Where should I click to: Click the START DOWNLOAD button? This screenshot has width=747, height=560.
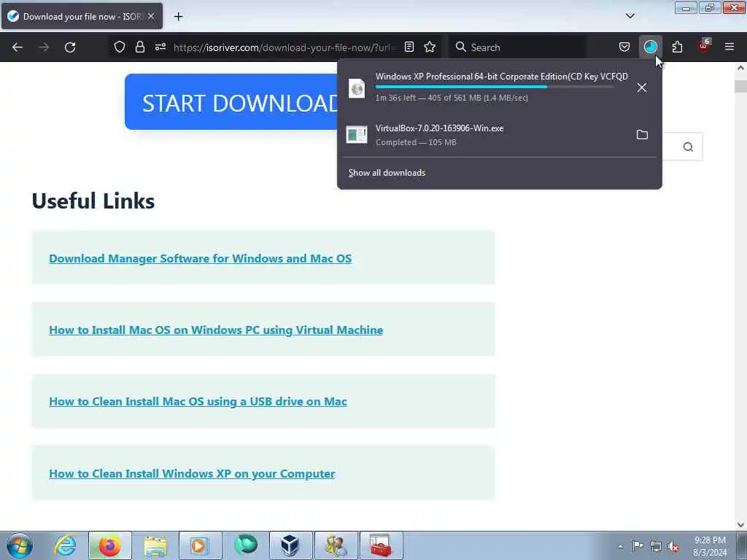[x=231, y=102]
